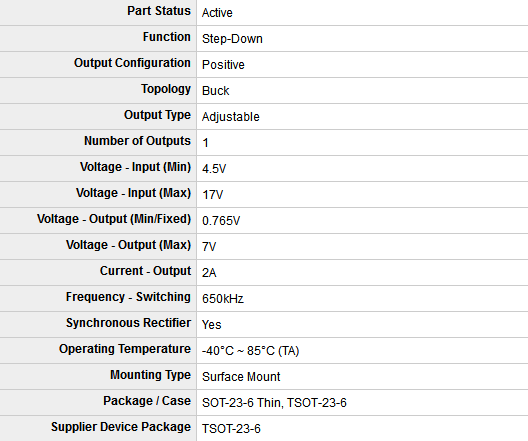Click the Buck topology value
The height and width of the screenshot is (441, 528).
[216, 91]
